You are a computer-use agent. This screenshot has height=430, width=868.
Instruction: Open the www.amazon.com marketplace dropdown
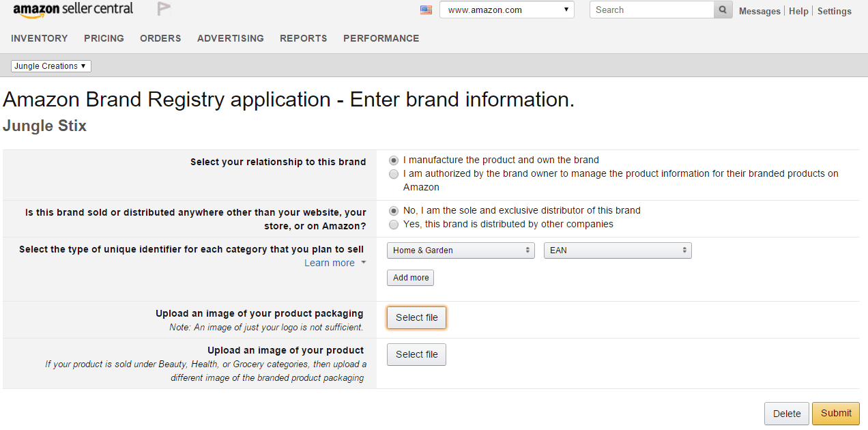point(507,10)
